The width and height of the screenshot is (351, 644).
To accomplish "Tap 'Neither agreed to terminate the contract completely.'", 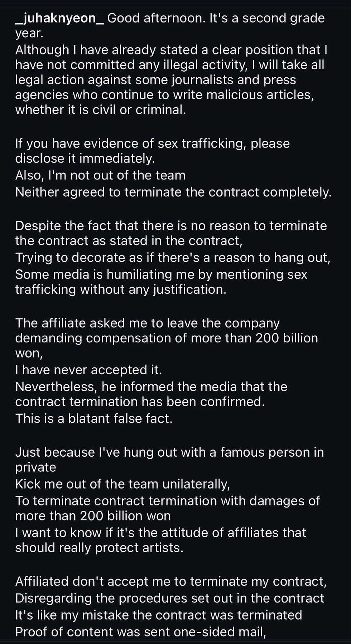I will (x=173, y=192).
